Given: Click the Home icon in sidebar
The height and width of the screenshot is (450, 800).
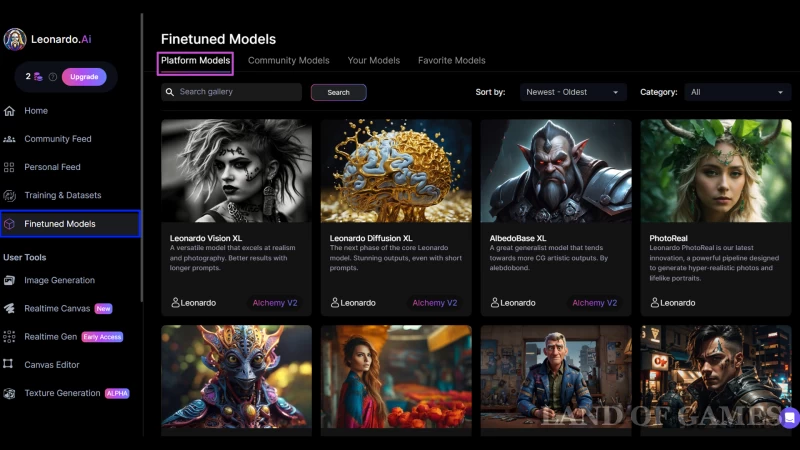Looking at the screenshot, I should [9, 111].
